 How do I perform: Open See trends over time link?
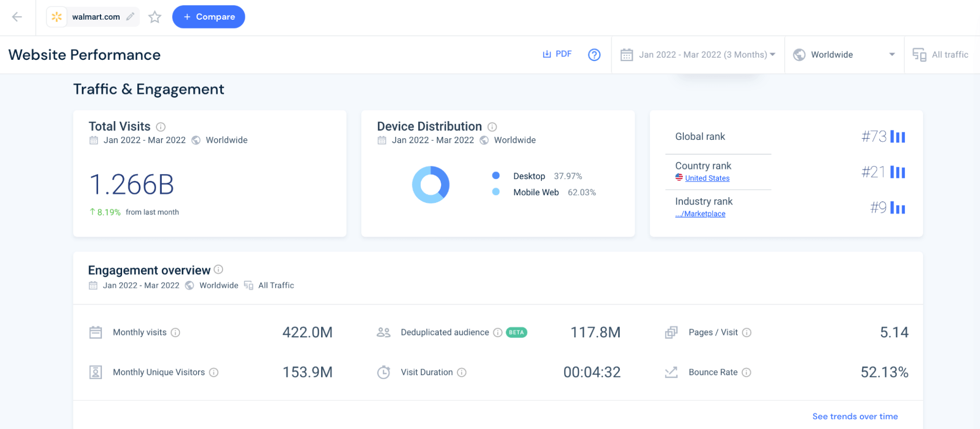[x=855, y=416]
